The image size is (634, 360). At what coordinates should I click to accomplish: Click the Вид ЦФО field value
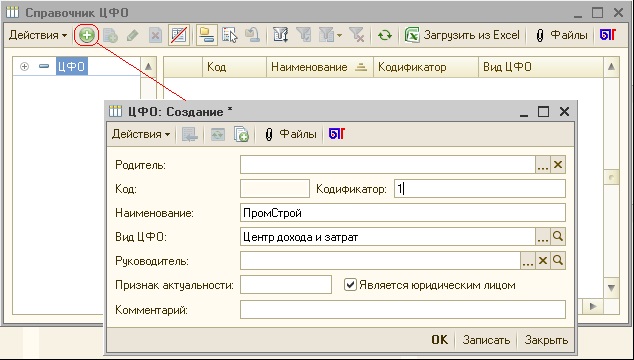388,237
